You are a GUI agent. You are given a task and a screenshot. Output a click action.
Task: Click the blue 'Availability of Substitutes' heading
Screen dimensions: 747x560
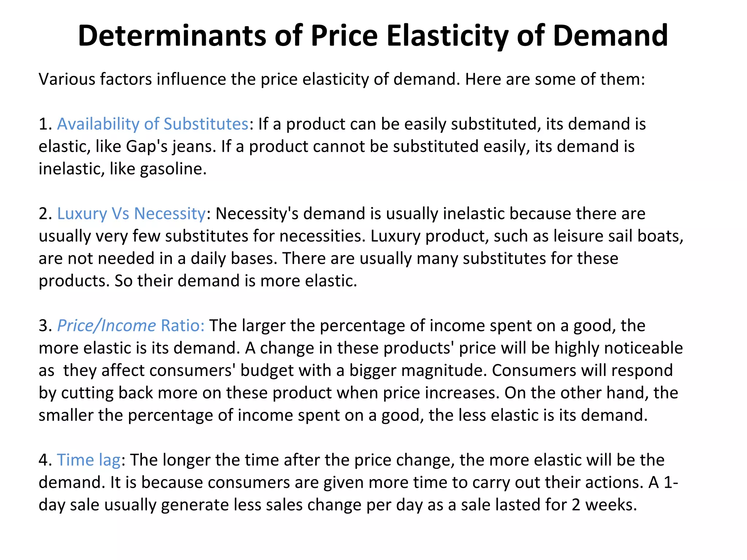tap(153, 124)
